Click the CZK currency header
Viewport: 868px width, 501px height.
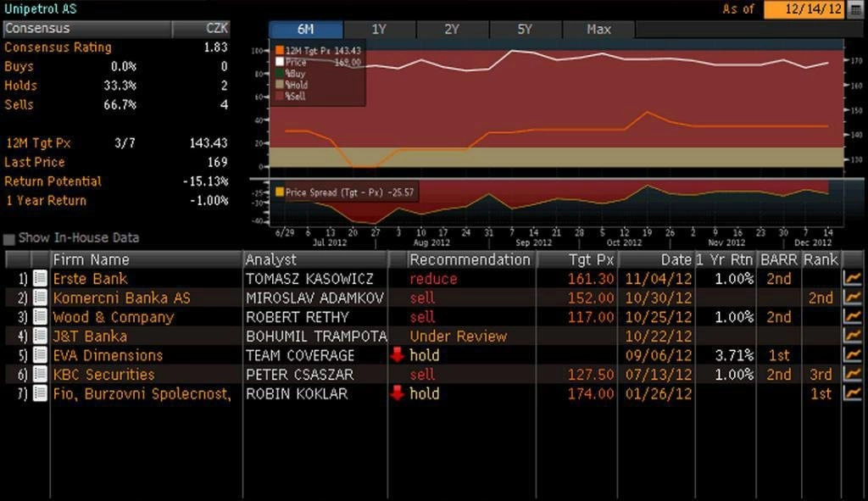coord(201,28)
